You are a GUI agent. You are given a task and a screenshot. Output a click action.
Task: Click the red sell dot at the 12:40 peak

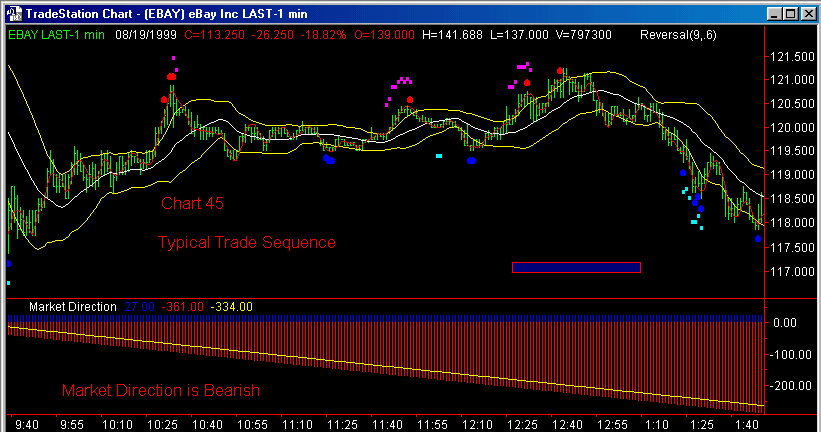[x=560, y=71]
